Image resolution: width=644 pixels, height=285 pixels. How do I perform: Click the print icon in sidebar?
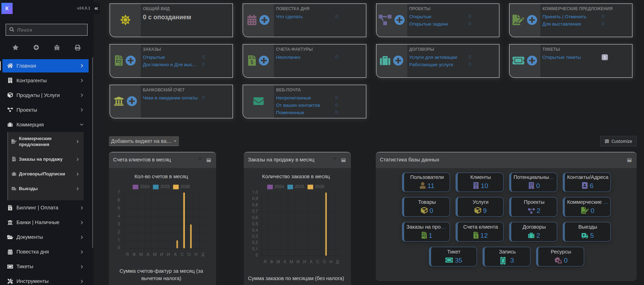tap(78, 48)
